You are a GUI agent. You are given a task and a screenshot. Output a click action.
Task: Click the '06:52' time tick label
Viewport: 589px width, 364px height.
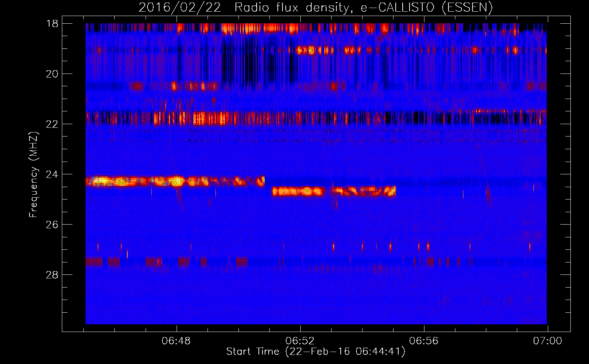tap(300, 341)
